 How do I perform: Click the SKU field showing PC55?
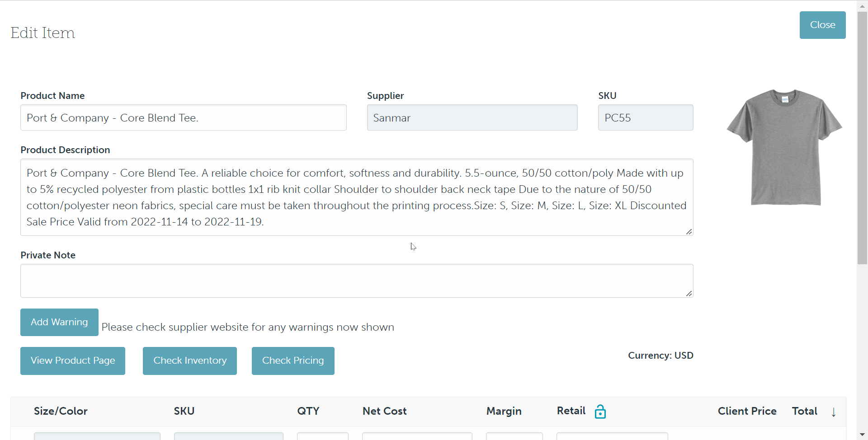[x=645, y=118]
